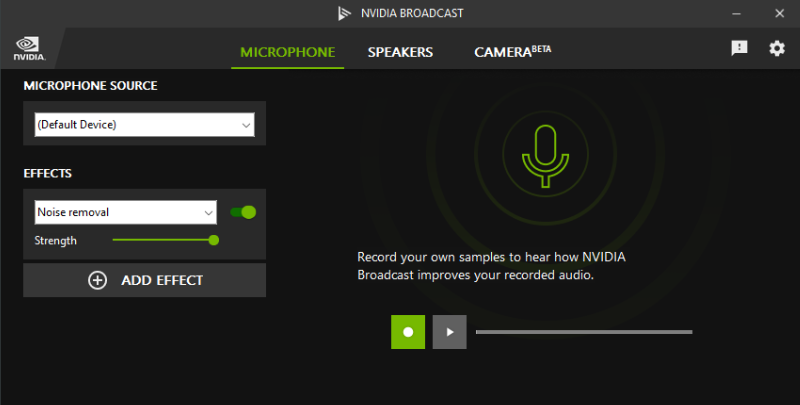The height and width of the screenshot is (405, 800).
Task: Switch to the Microphone tab
Action: tap(288, 52)
